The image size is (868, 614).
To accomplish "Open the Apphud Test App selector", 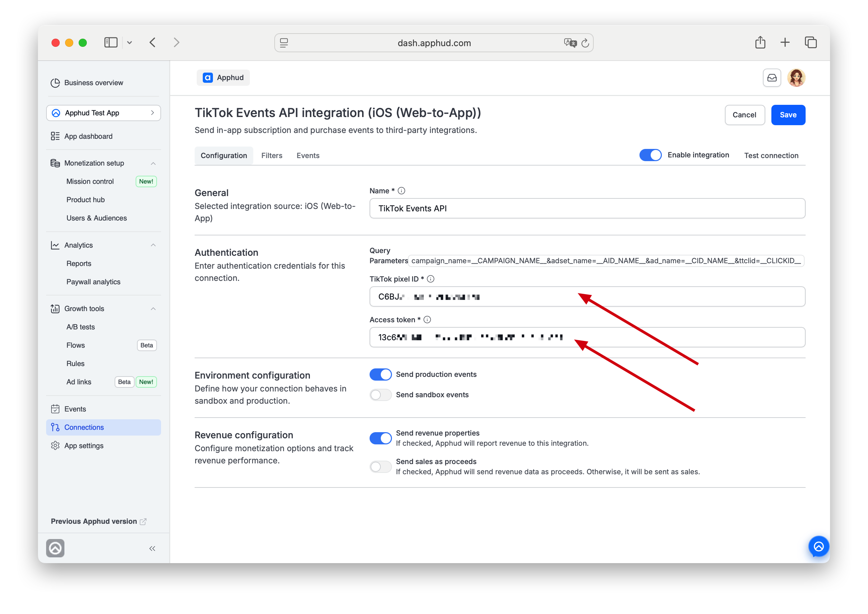I will coord(104,113).
